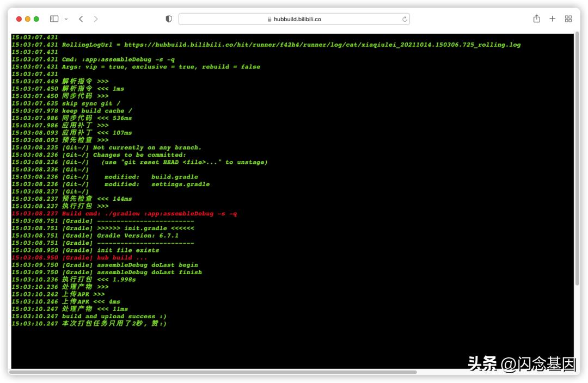Close the Safari window
588x383 pixels.
pos(19,19)
